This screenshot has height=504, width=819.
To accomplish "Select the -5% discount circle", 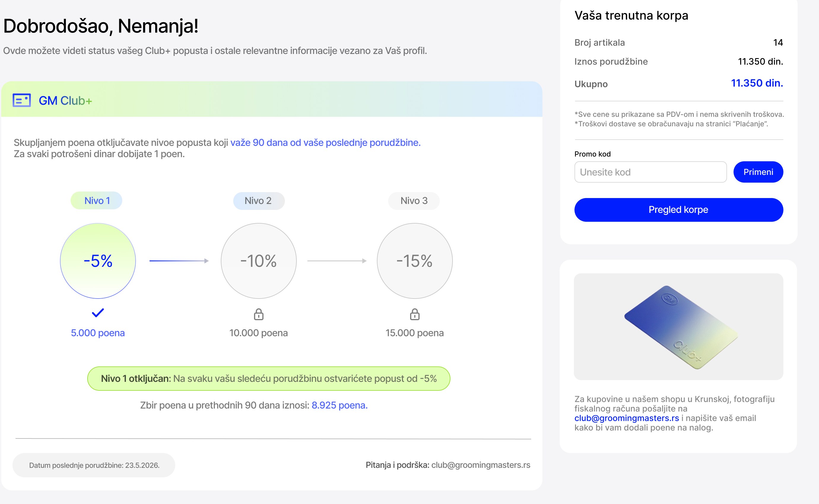I will tap(98, 261).
